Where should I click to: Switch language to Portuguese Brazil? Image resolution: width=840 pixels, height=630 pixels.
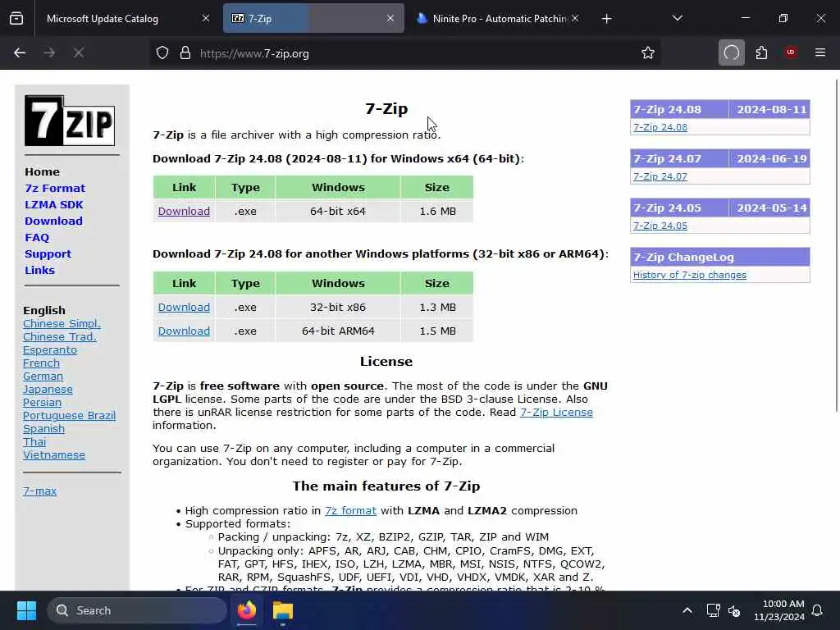(x=69, y=415)
